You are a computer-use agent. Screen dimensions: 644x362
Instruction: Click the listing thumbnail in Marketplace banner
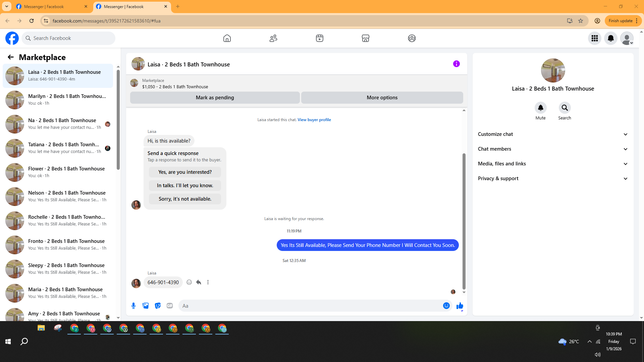(134, 83)
